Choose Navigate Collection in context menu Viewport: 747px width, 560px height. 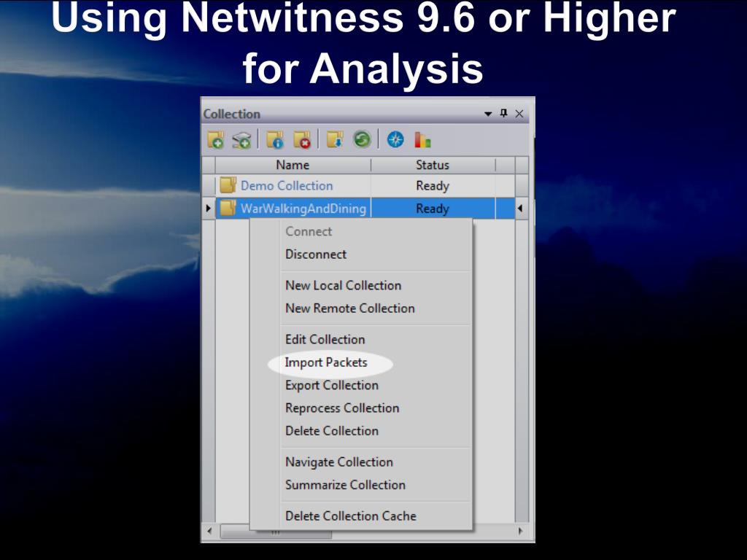point(339,462)
